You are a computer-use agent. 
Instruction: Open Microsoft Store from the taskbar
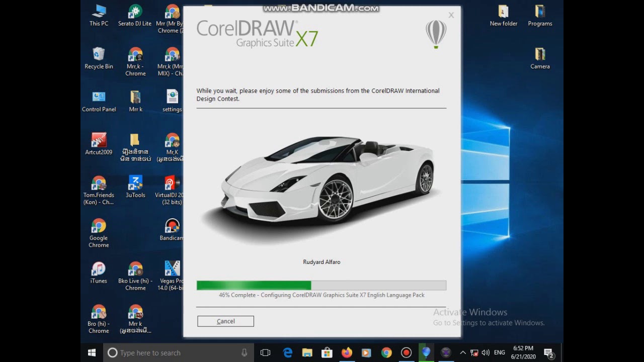point(327,353)
